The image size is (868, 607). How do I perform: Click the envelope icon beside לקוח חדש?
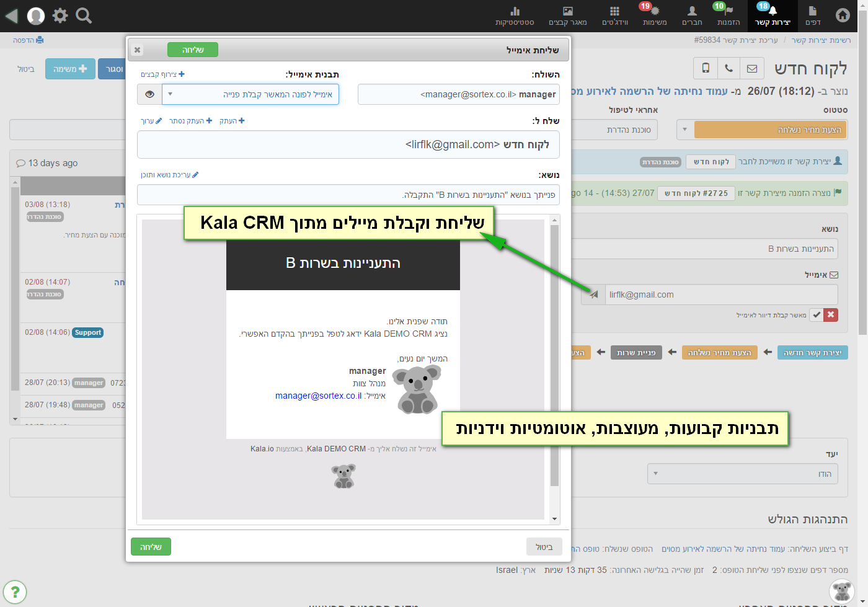tap(752, 68)
